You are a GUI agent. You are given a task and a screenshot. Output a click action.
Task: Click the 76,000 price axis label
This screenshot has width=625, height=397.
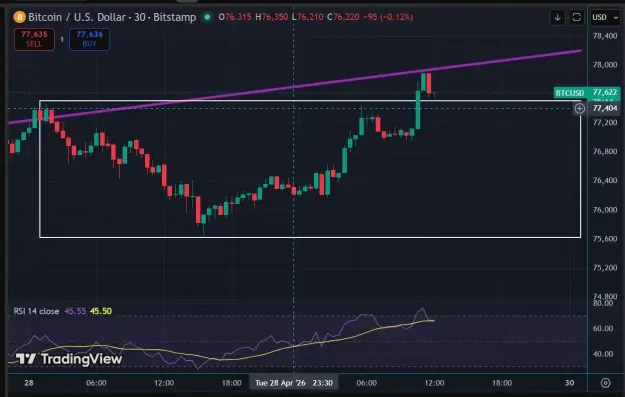click(605, 210)
